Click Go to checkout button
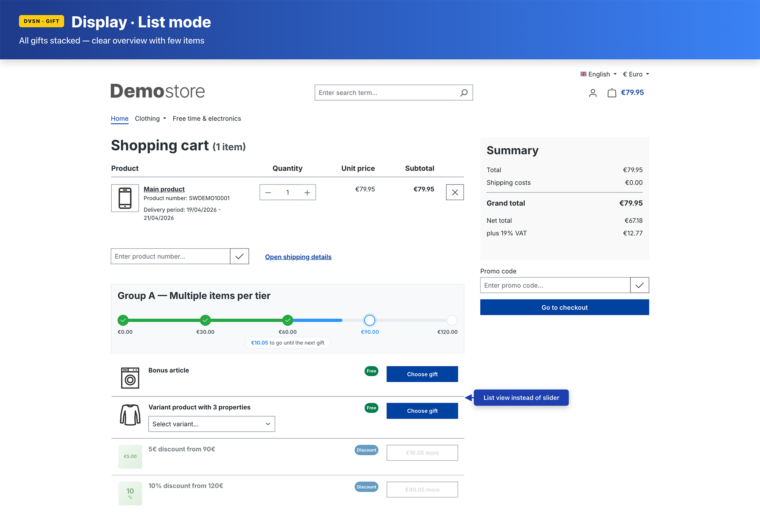The height and width of the screenshot is (532, 760). click(x=564, y=307)
